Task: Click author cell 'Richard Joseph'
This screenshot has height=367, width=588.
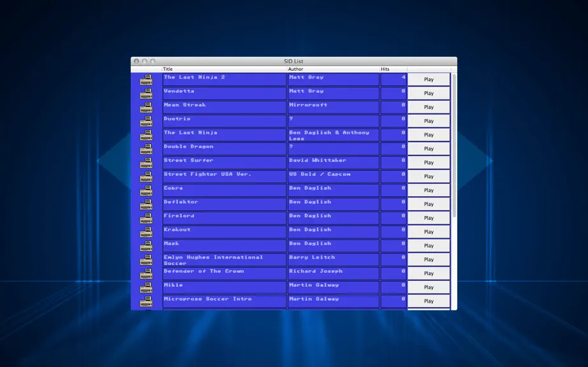Action: point(334,273)
